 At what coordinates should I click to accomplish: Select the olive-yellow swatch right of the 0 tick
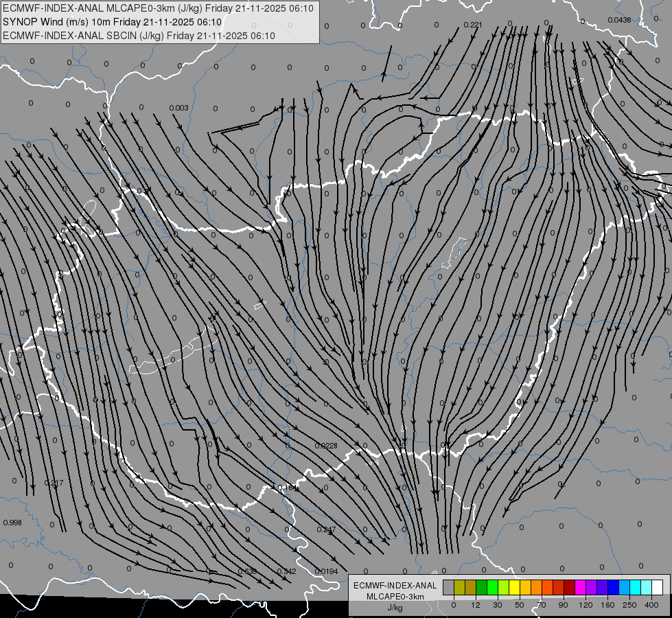point(460,587)
